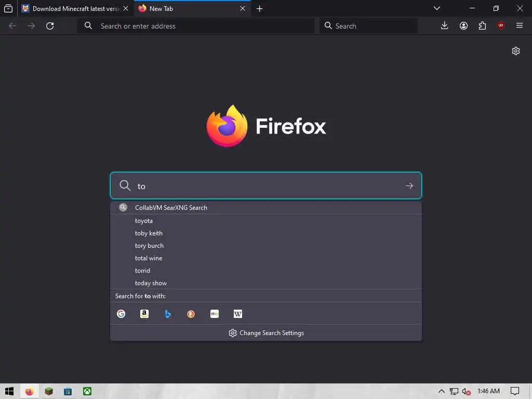Choose the 'tory burch' suggestion
This screenshot has width=532, height=399.
266,246
